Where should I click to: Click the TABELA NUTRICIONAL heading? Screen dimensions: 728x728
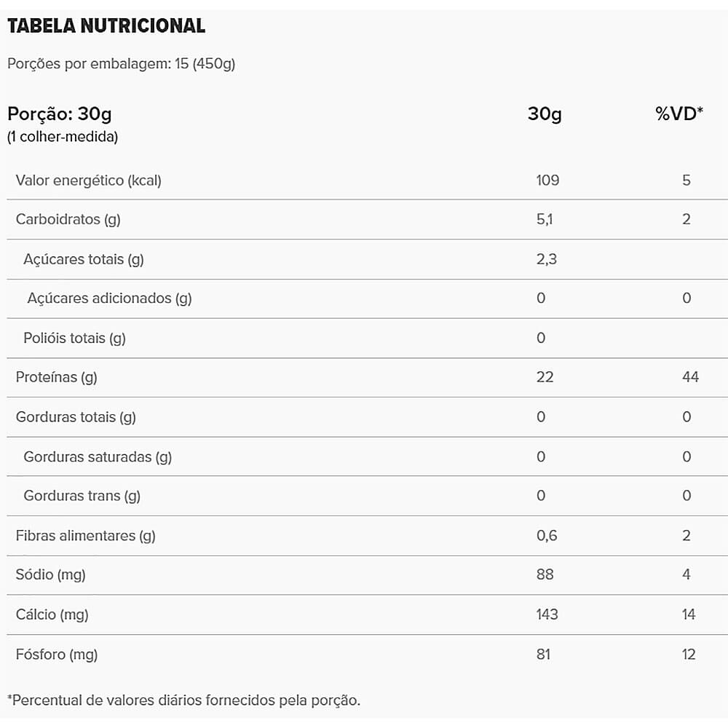106,26
